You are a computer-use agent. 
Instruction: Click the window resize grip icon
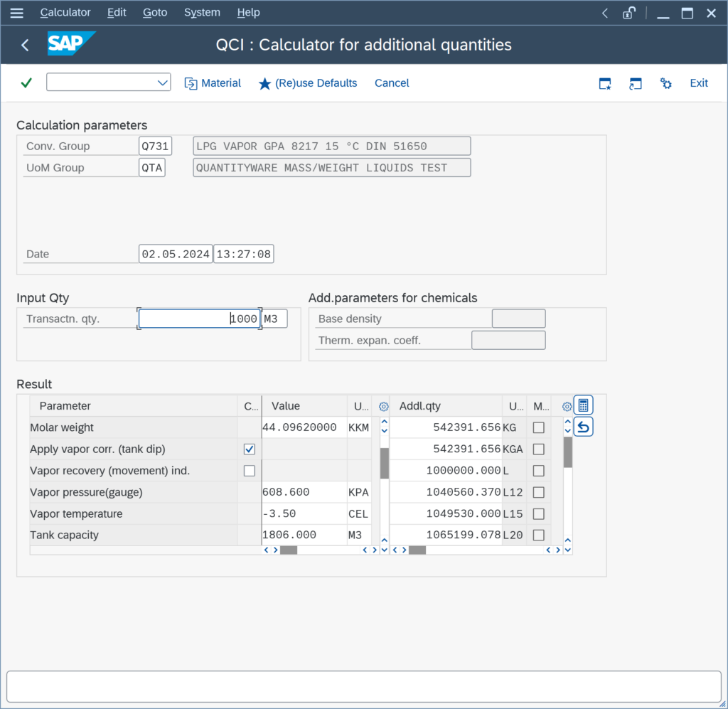pos(722,704)
